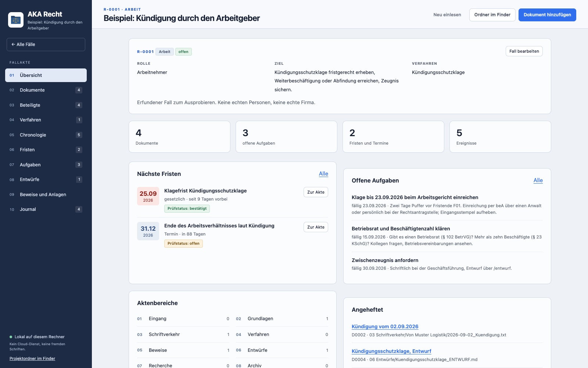The width and height of the screenshot is (588, 368).
Task: Select Eingang row in Aktenbereiche
Action: [x=183, y=319]
